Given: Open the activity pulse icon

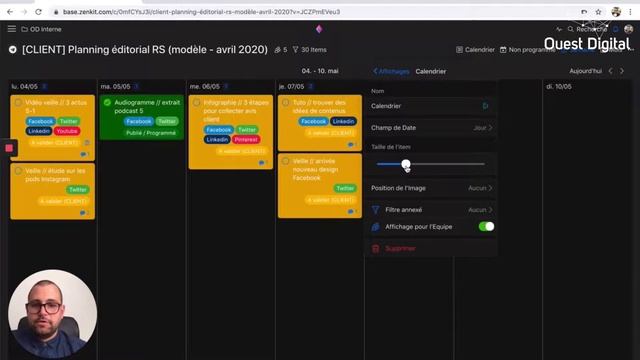Looking at the screenshot, I should (x=559, y=29).
